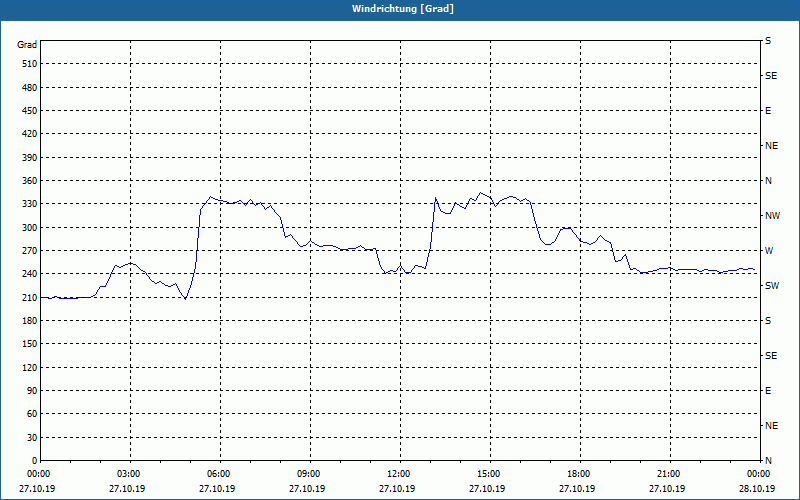Click the 00:00 time label dated 27.10.19
The height and width of the screenshot is (500, 800).
[x=37, y=474]
